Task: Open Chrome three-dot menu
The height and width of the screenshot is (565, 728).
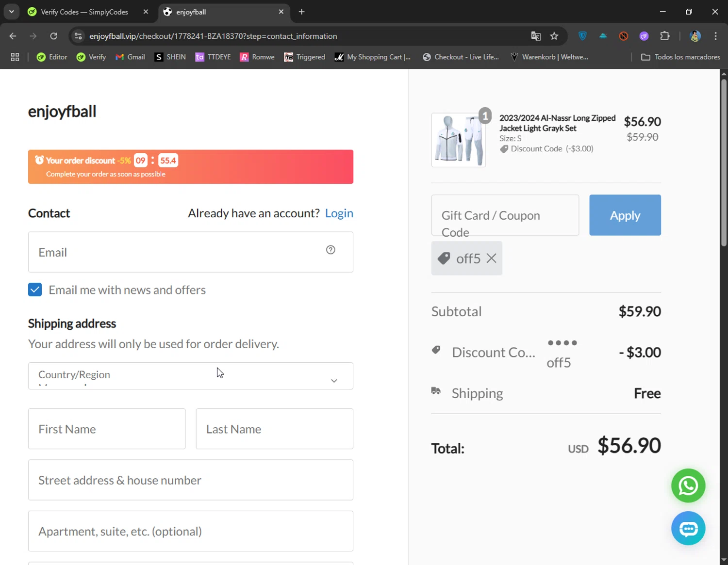Action: coord(715,36)
